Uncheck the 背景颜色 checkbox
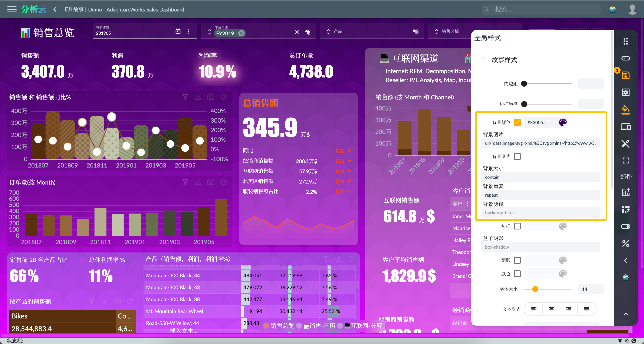Viewport: 644px width, 344px height. (x=517, y=122)
